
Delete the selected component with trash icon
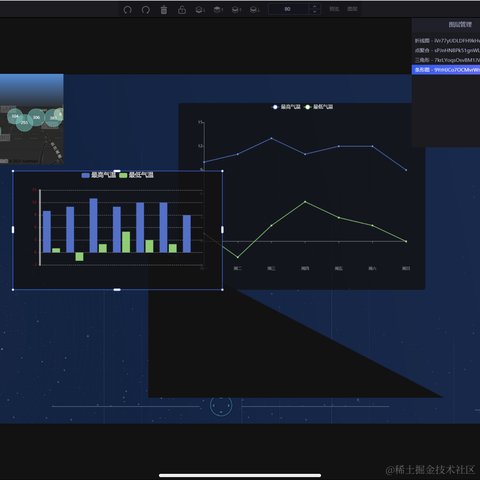164,10
